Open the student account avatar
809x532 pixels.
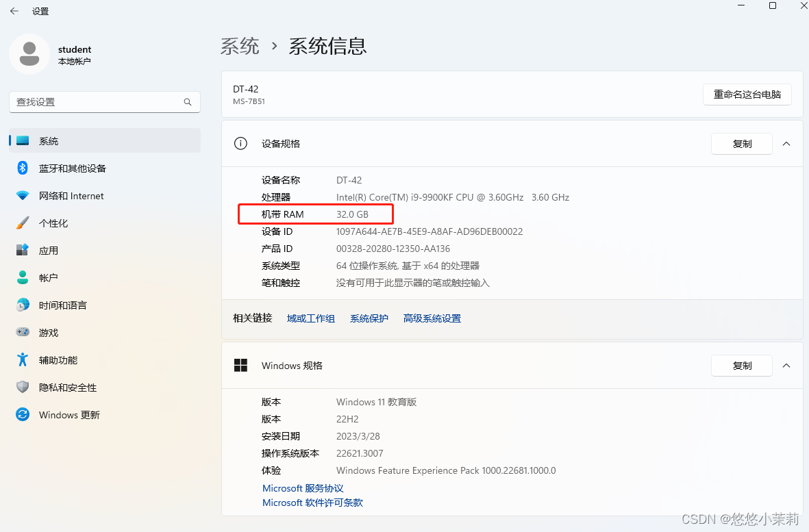(x=29, y=54)
